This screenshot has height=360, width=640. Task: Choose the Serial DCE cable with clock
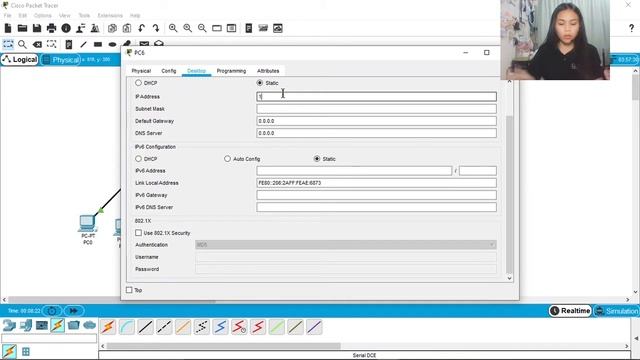click(x=239, y=327)
